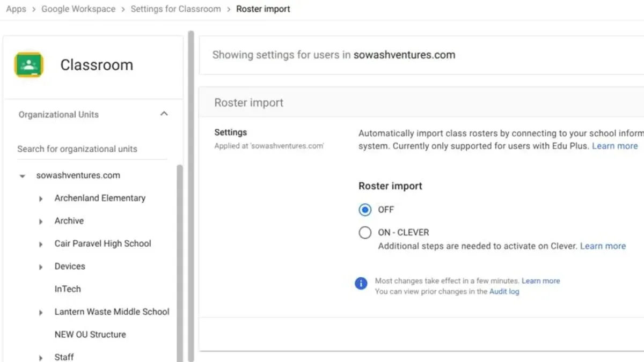
Task: Select the Archive organizational unit
Action: (x=69, y=220)
